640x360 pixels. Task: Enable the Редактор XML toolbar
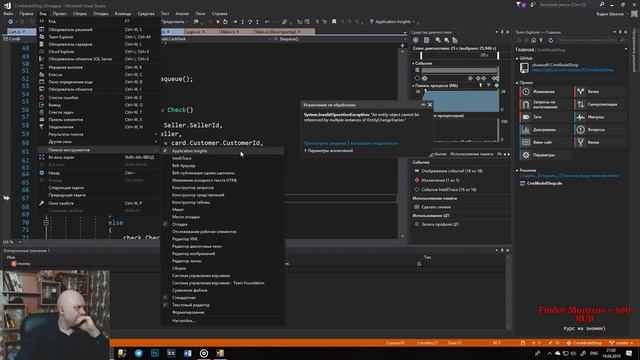222,239
